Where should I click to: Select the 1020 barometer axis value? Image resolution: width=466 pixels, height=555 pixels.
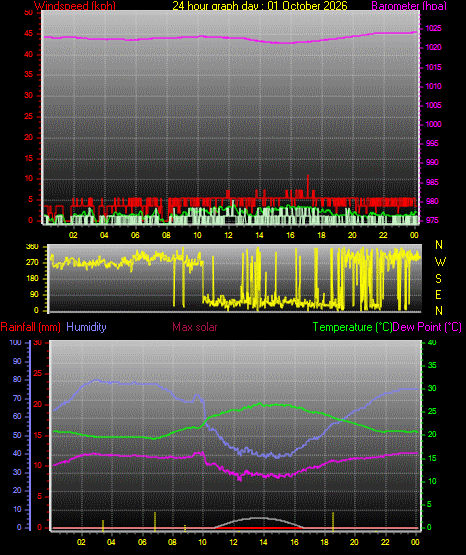coord(433,47)
